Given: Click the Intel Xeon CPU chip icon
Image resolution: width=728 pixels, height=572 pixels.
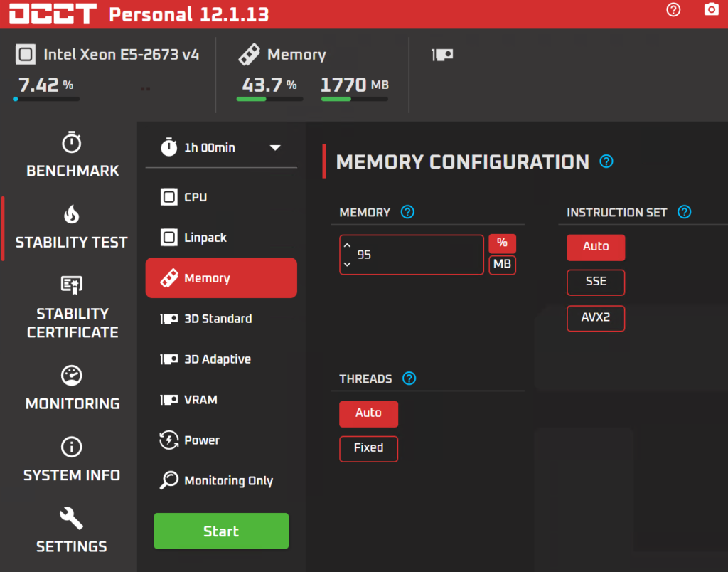Looking at the screenshot, I should tap(26, 54).
